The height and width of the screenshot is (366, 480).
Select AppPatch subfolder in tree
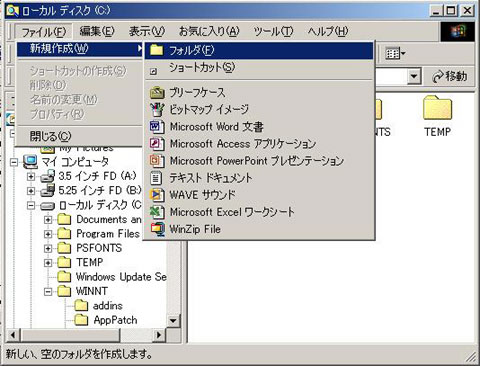coord(115,320)
